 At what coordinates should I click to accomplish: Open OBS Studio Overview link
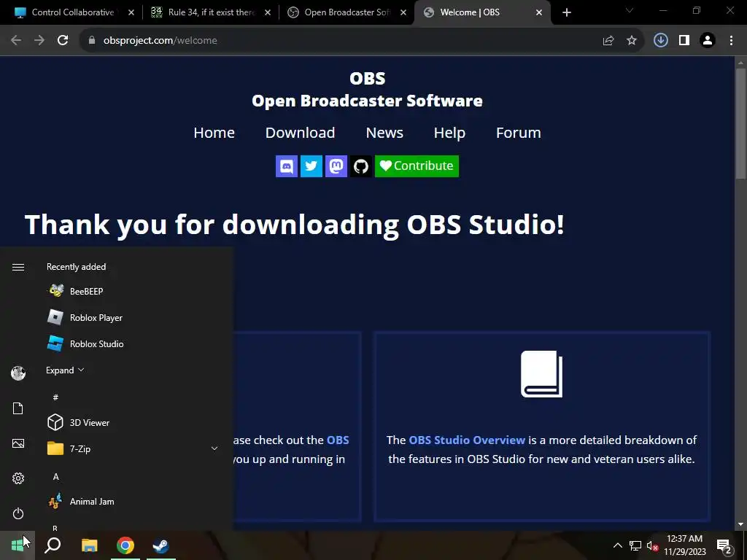point(467,440)
